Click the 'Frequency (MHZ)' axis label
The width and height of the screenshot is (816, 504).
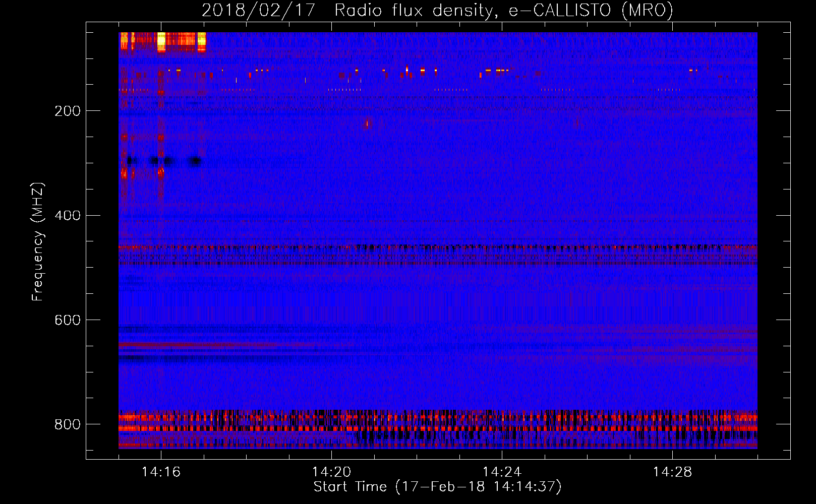tap(37, 242)
